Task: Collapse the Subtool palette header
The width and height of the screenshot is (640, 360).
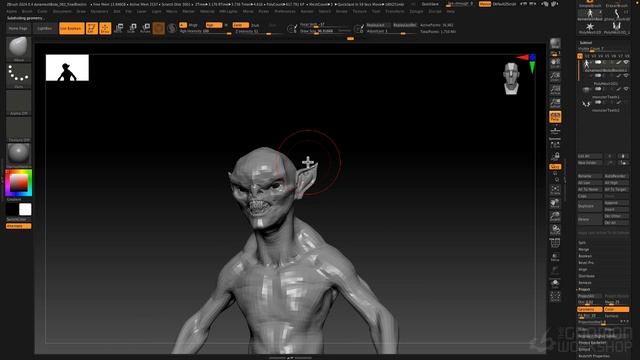Action: pyautogui.click(x=586, y=42)
